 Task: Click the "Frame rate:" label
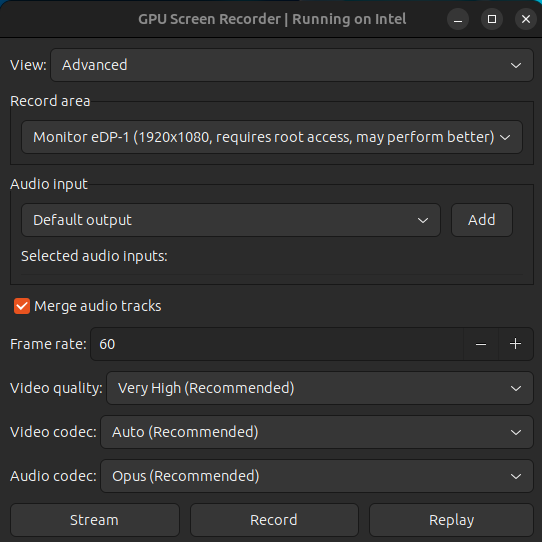(48, 344)
